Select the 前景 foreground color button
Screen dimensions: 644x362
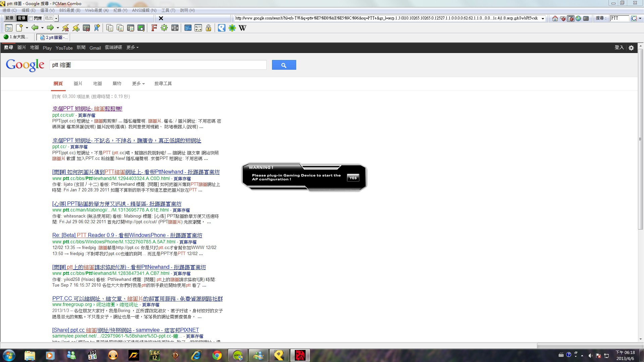(x=9, y=18)
